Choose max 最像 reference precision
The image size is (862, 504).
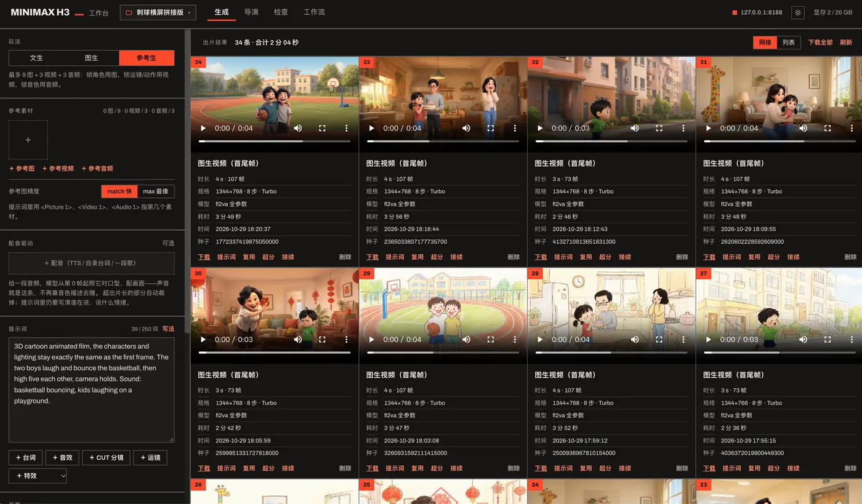(156, 191)
